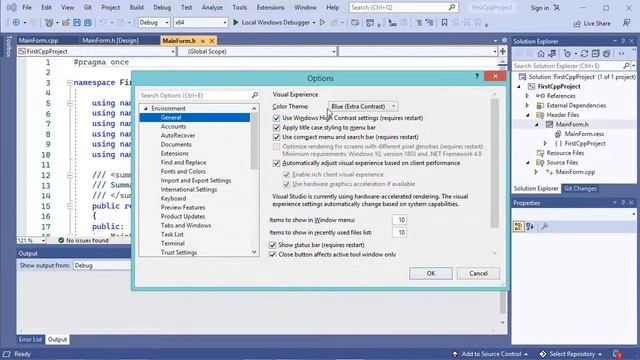Open the Color Theme dropdown
Viewport: 640px width, 360px height.
click(x=363, y=107)
